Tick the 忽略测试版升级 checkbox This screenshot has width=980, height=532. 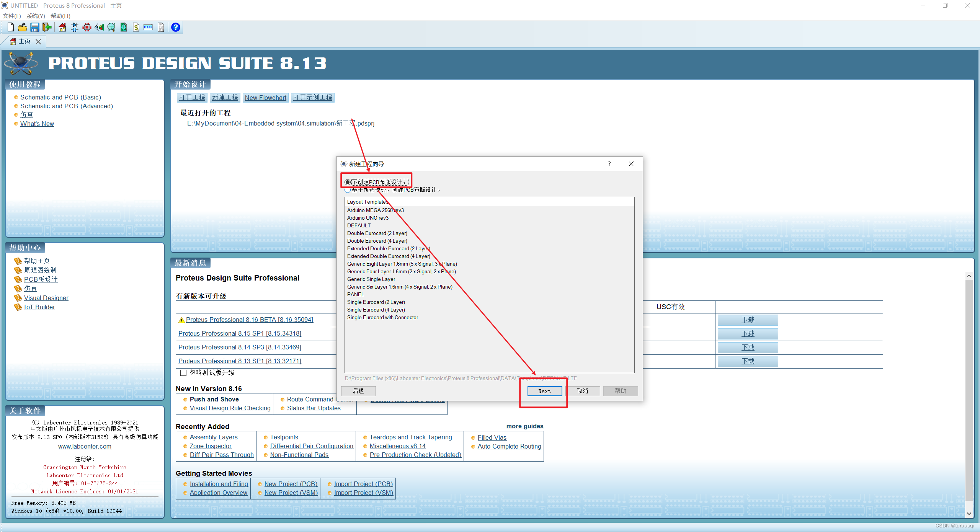pyautogui.click(x=183, y=373)
